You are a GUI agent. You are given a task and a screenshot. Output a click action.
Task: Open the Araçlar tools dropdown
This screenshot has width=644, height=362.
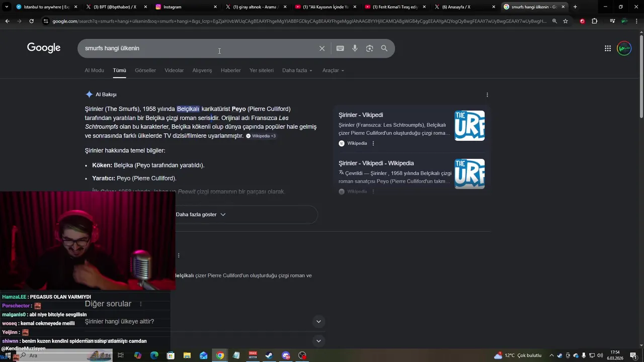tap(333, 70)
